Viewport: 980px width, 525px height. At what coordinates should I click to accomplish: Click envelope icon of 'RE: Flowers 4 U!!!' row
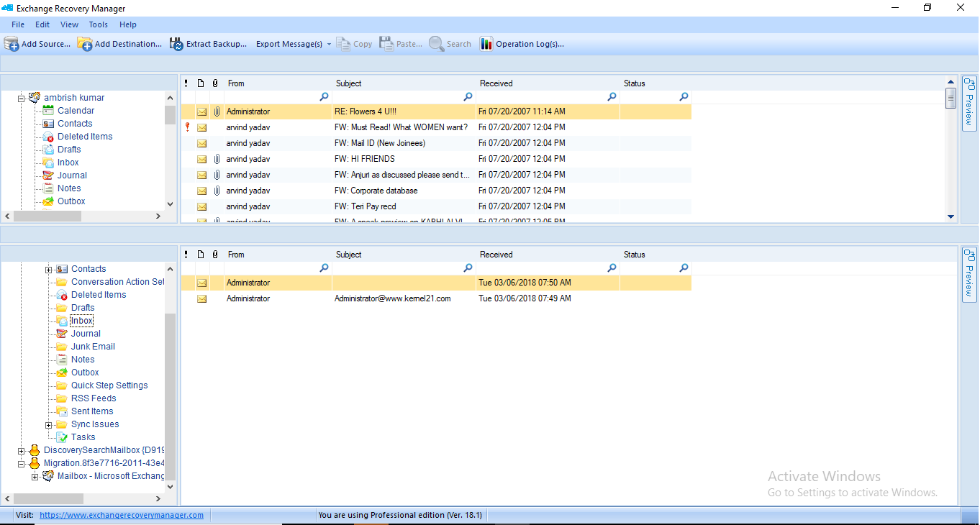coord(201,111)
